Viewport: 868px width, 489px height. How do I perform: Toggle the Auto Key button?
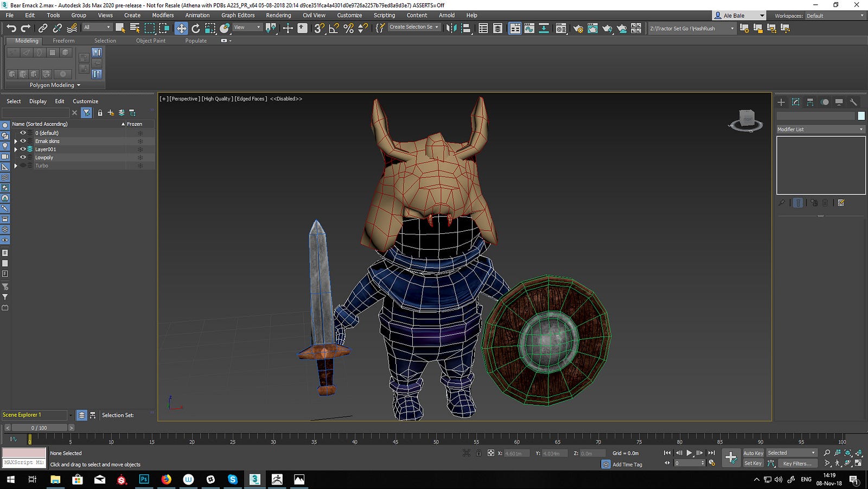(x=753, y=453)
